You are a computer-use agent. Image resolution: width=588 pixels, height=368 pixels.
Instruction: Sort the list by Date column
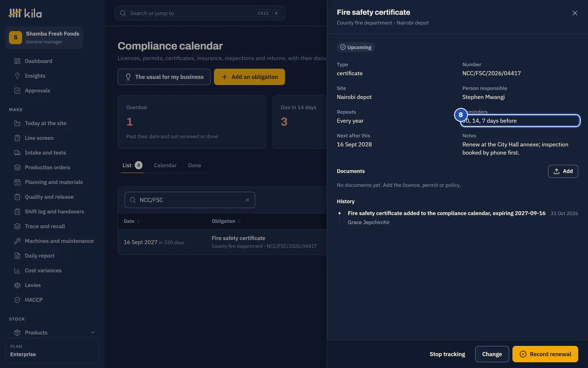132,221
